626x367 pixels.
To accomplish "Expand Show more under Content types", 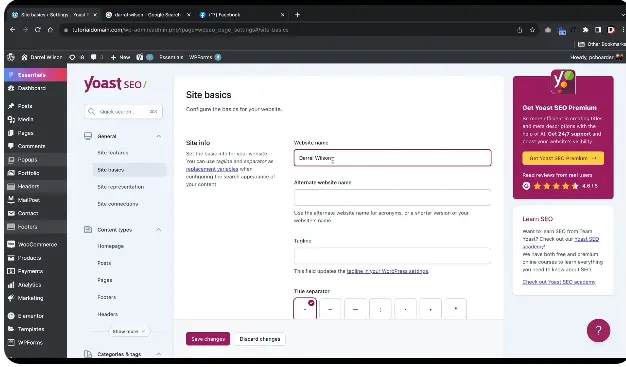I will [x=129, y=331].
